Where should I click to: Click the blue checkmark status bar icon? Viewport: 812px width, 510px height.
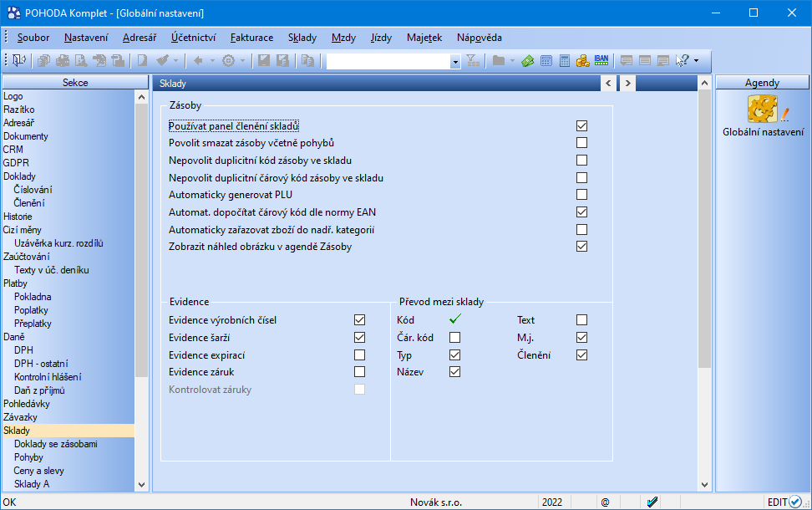[x=652, y=502]
